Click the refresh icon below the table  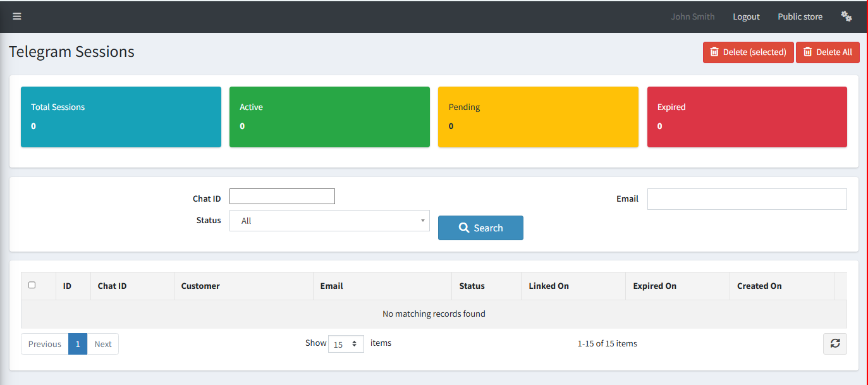click(835, 343)
